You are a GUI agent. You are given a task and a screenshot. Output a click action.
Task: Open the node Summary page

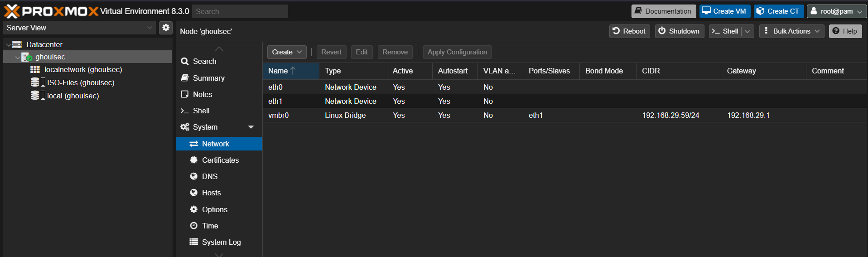click(x=208, y=78)
